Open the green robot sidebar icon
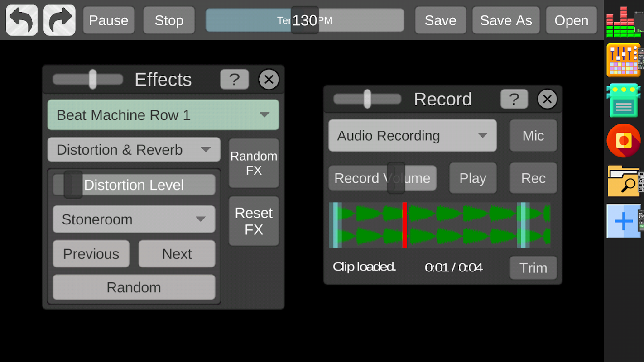Viewport: 644px width, 362px height. [624, 100]
